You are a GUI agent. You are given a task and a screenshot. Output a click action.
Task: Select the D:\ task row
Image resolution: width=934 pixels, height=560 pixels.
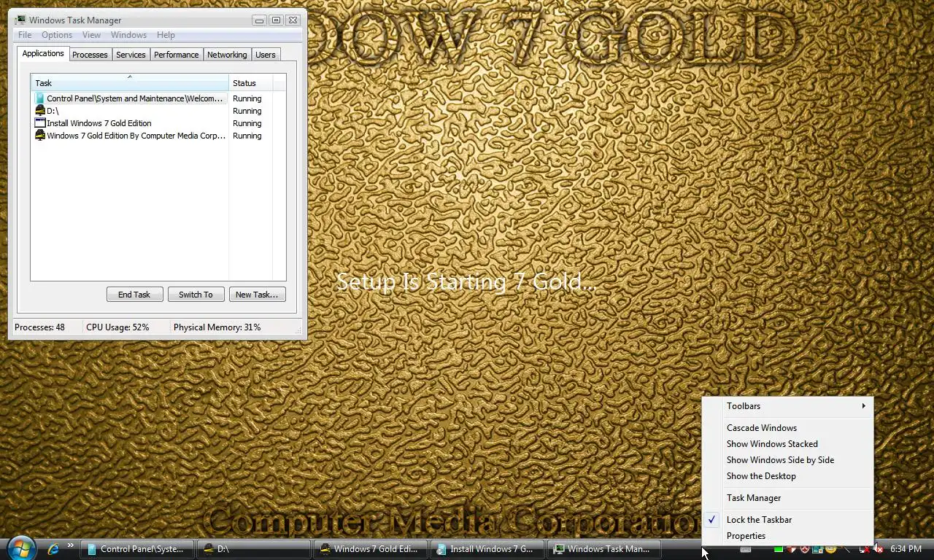point(130,111)
